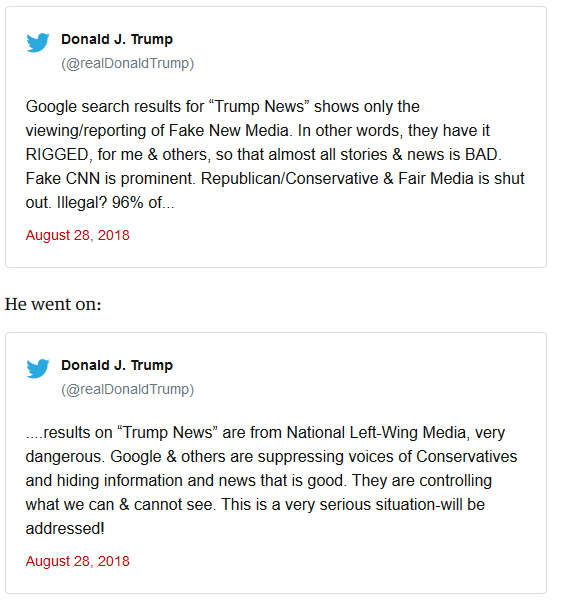Viewport: 574px width, 601px height.
Task: Open Donald J. Trump name above '....results on' tweet
Action: point(117,365)
